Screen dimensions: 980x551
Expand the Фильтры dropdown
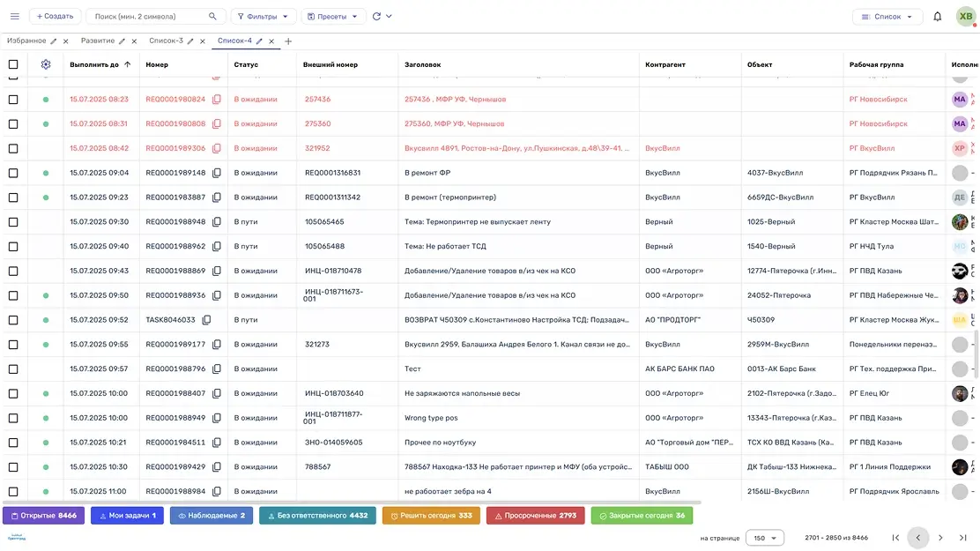click(x=264, y=17)
